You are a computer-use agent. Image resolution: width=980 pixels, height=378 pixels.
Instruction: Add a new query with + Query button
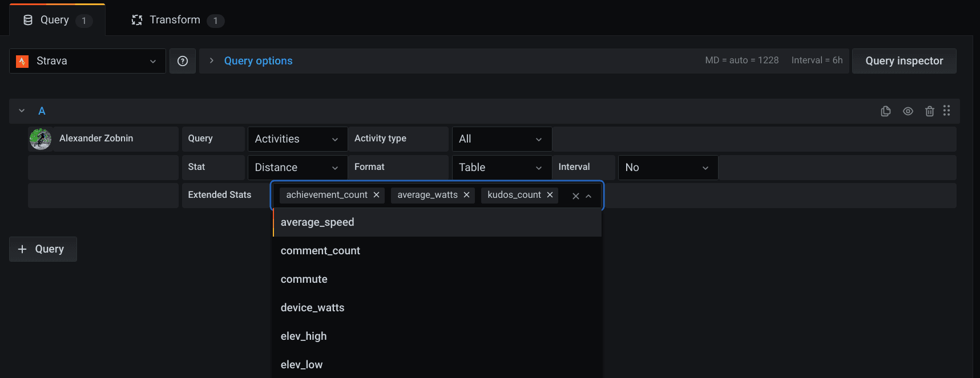[x=43, y=249]
